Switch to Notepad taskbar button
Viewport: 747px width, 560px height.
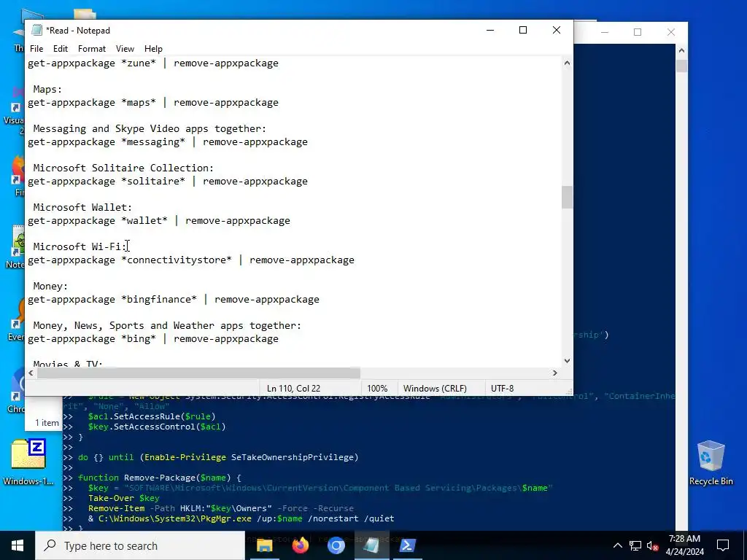click(371, 545)
